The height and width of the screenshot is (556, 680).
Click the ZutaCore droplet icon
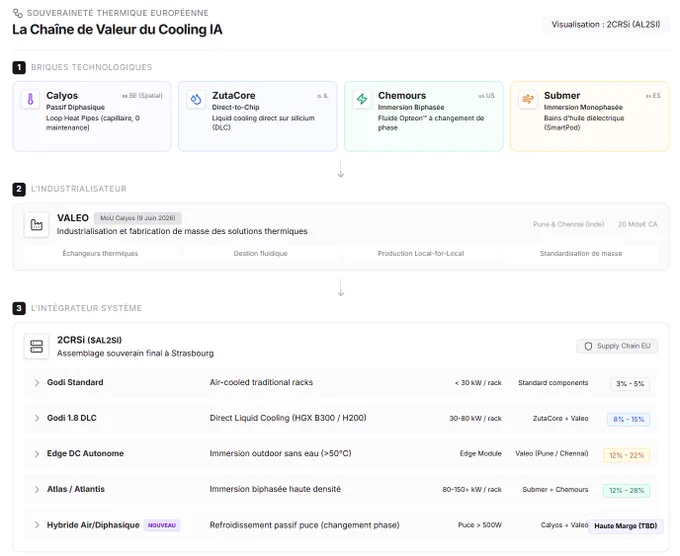click(196, 100)
